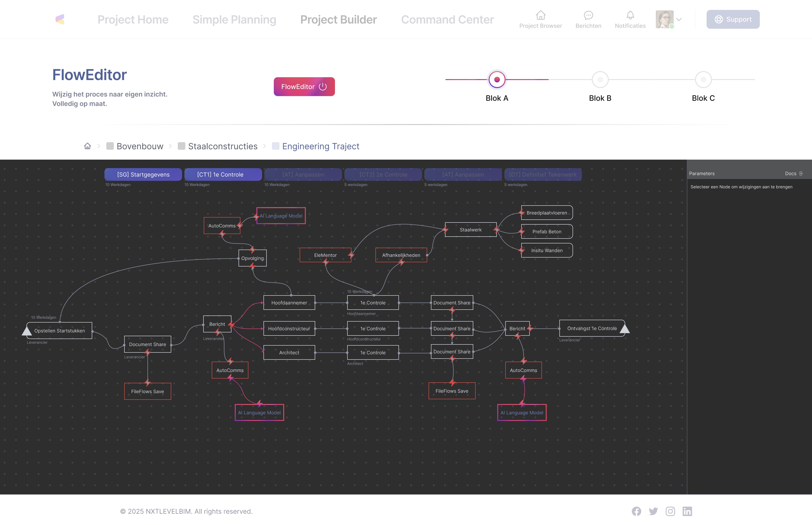This screenshot has height=525, width=812.
Task: Open the Facebook footer icon
Action: coord(636,511)
